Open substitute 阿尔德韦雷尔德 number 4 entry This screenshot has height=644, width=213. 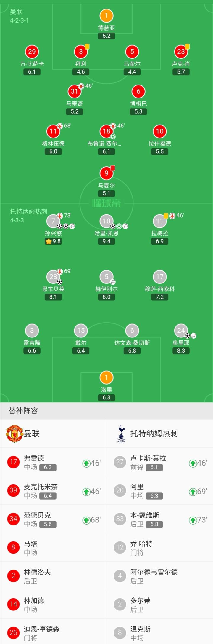coord(160,577)
